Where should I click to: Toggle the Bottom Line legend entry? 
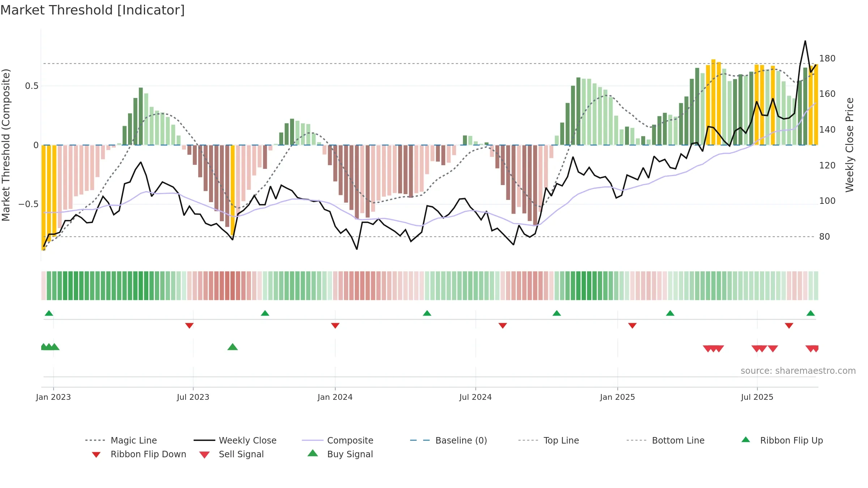coord(665,440)
